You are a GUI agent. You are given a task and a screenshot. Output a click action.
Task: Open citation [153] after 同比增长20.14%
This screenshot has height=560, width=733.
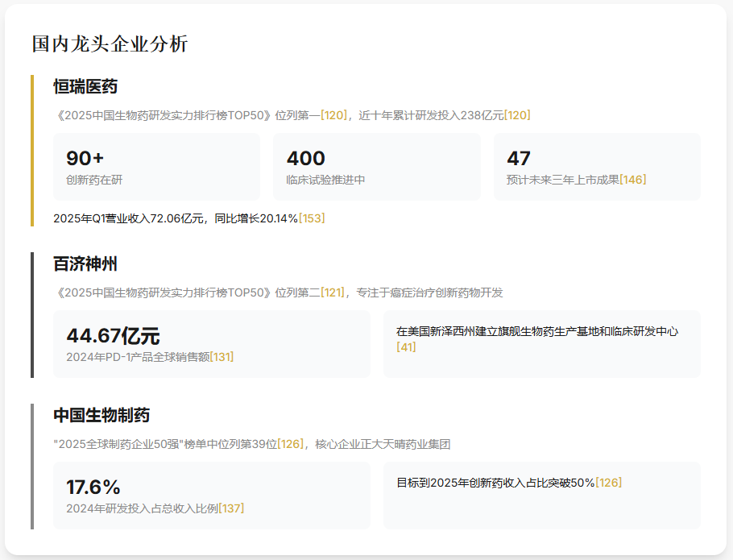point(312,218)
